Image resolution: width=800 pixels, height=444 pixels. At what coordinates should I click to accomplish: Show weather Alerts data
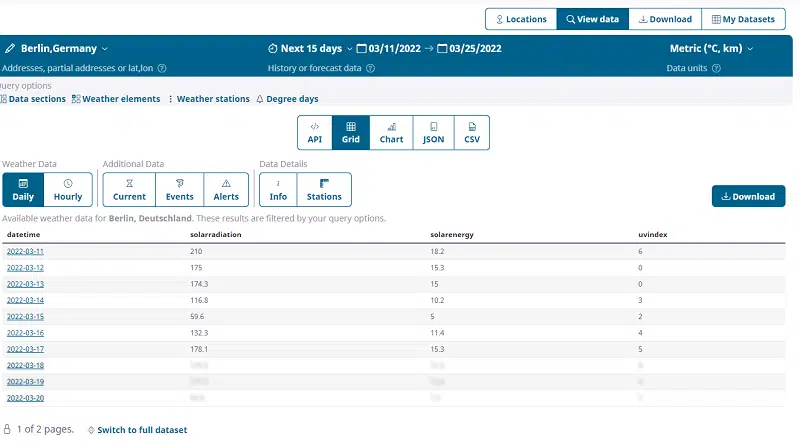pos(226,189)
